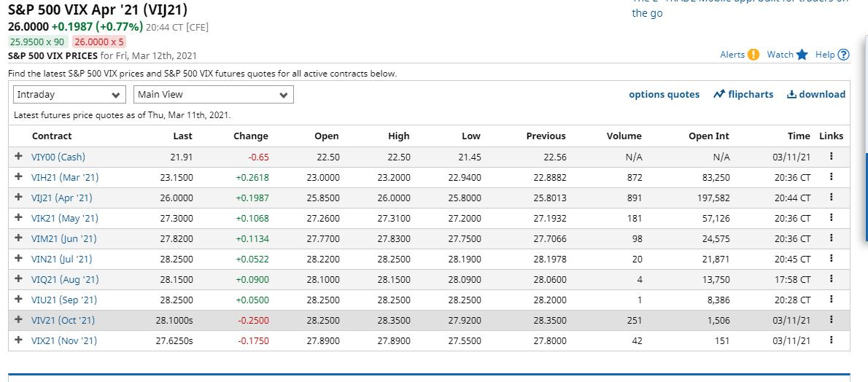Screen dimensions: 868x382
Task: Open VIU21 (Sep '21) contract link
Action: 63,300
